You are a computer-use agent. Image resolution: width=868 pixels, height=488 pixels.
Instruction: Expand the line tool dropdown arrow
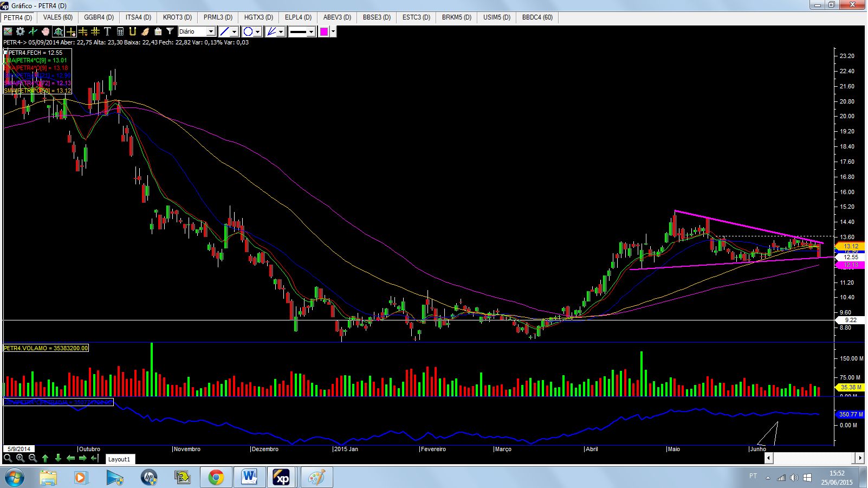click(x=234, y=31)
